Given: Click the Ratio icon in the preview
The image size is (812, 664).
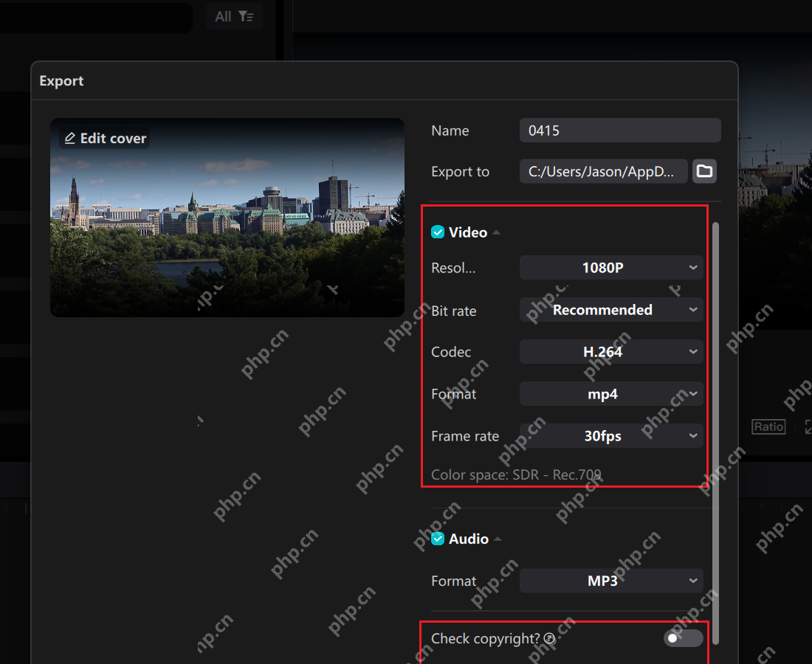Looking at the screenshot, I should (x=768, y=426).
